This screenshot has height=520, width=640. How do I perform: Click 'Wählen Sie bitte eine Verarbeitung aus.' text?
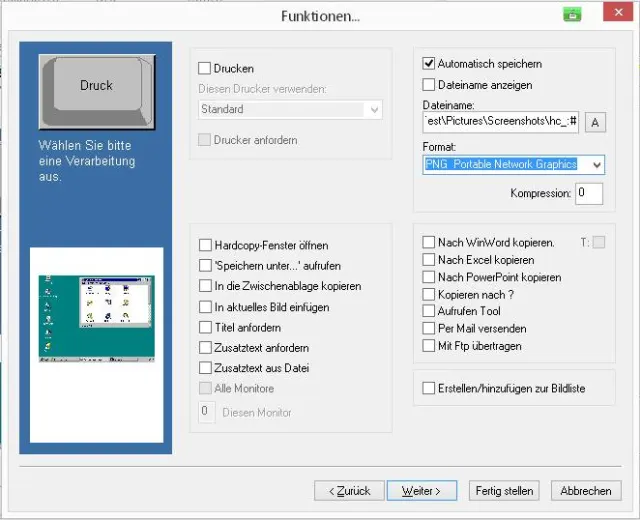(87, 161)
